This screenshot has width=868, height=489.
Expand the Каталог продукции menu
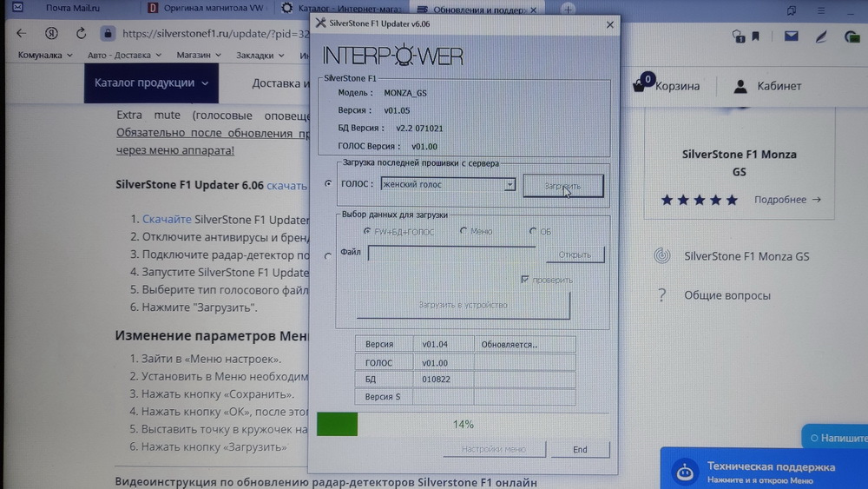pyautogui.click(x=151, y=83)
